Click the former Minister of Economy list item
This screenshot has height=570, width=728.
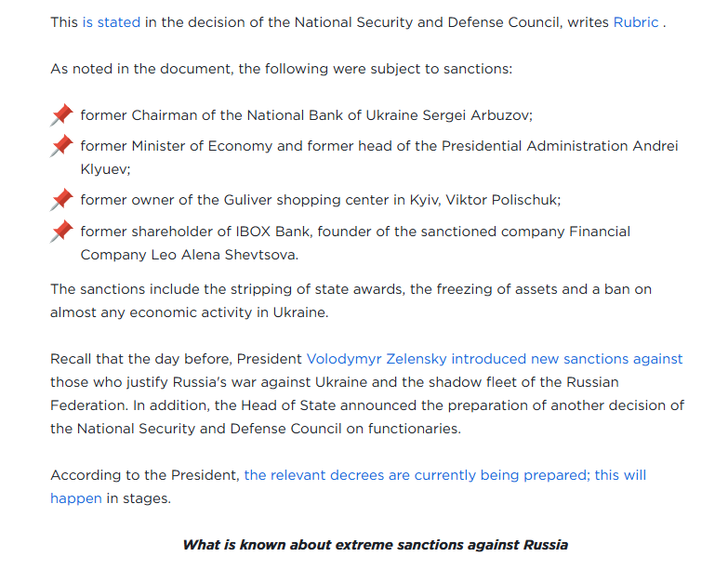pos(379,157)
